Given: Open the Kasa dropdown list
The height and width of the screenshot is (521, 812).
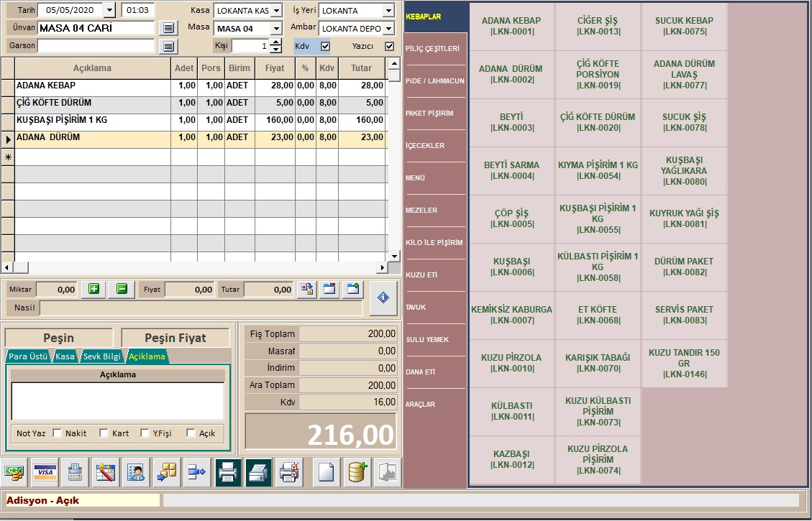Looking at the screenshot, I should pyautogui.click(x=277, y=11).
